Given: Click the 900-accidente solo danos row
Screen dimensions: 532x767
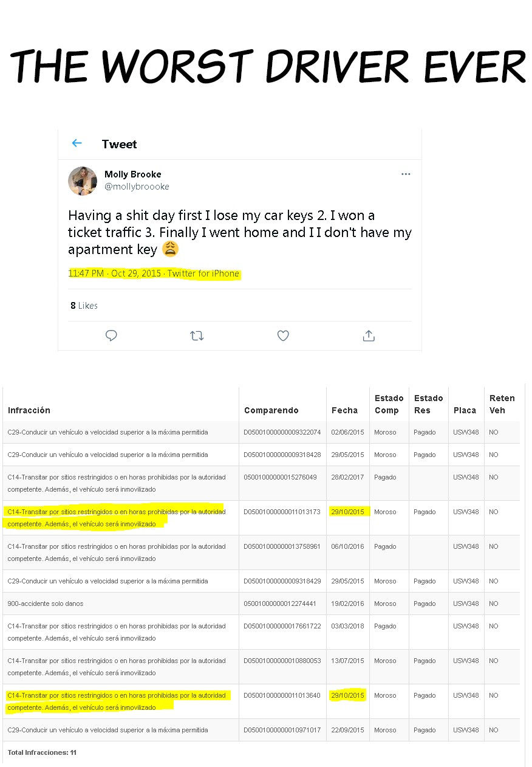Looking at the screenshot, I should coord(46,604).
